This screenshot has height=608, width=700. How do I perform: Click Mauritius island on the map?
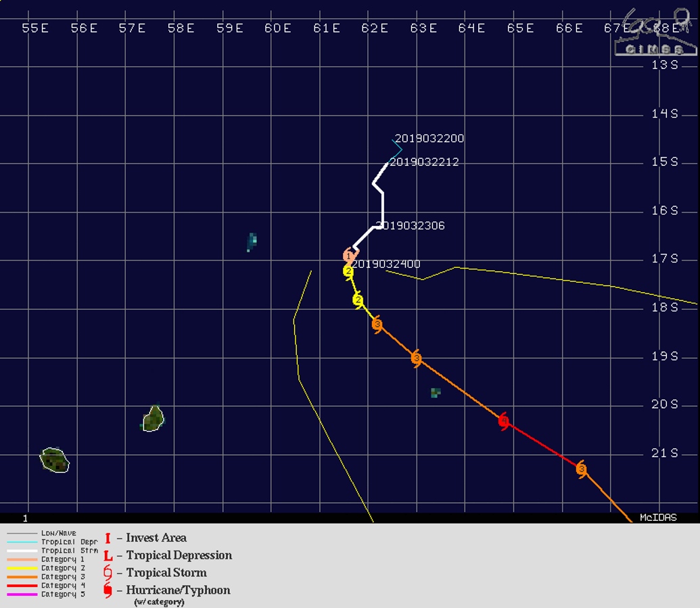click(154, 419)
